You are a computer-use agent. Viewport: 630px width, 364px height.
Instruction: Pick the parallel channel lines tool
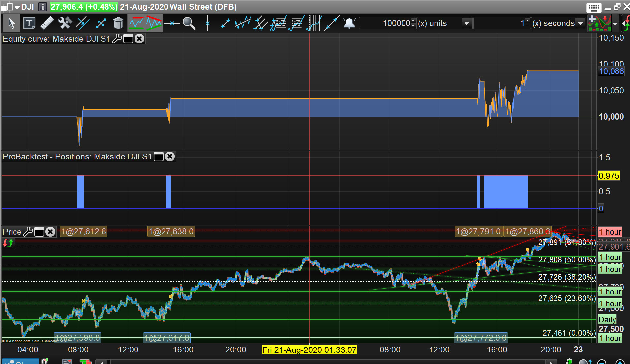(261, 23)
